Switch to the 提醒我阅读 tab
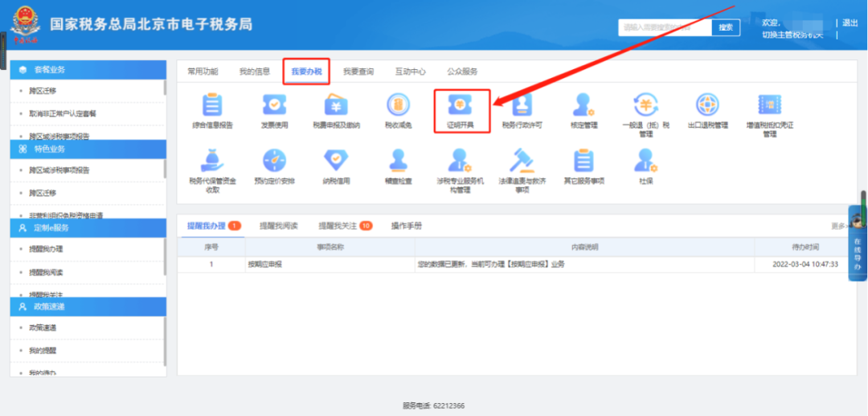 click(x=278, y=226)
